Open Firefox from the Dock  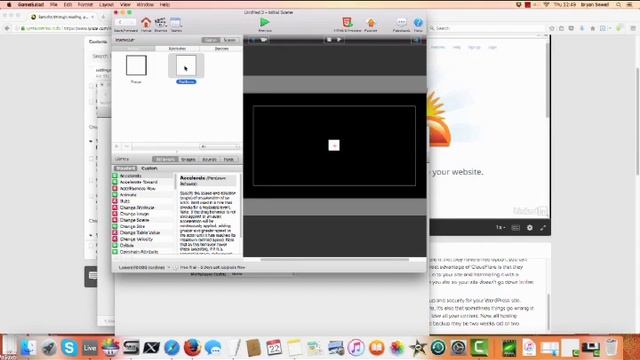point(192,348)
